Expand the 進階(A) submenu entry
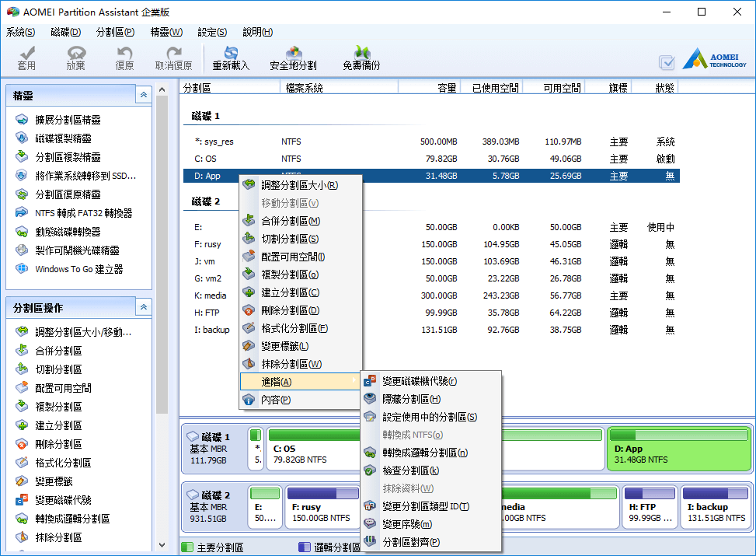 300,382
